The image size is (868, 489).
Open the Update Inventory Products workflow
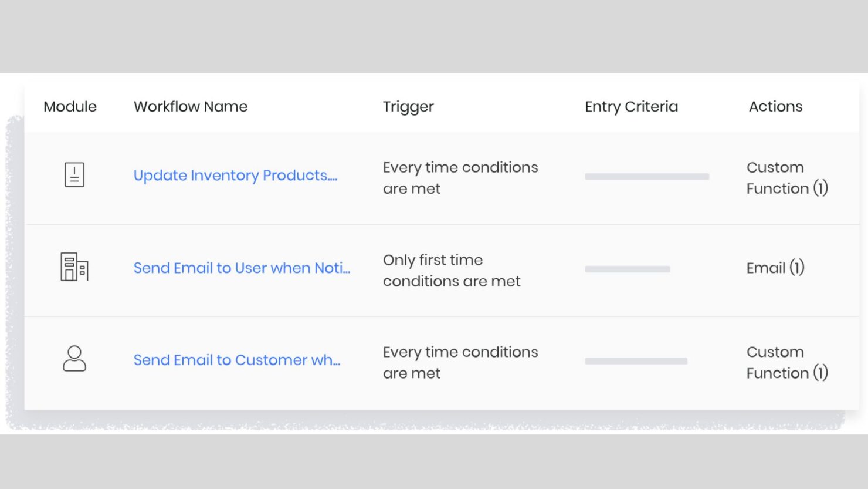click(x=235, y=175)
